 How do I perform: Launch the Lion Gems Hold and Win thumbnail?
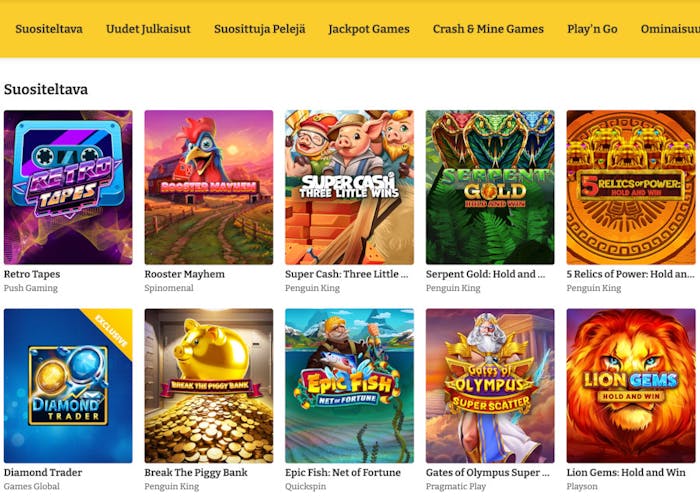630,385
